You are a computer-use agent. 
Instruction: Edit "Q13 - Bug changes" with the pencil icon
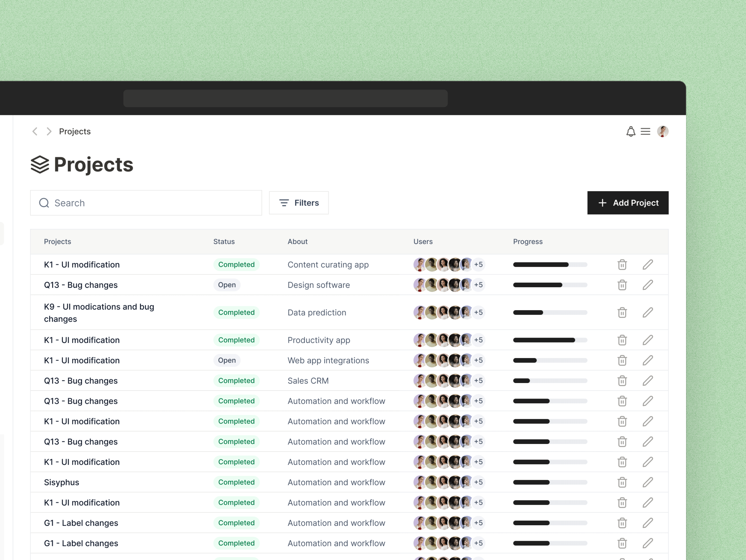pyautogui.click(x=648, y=285)
